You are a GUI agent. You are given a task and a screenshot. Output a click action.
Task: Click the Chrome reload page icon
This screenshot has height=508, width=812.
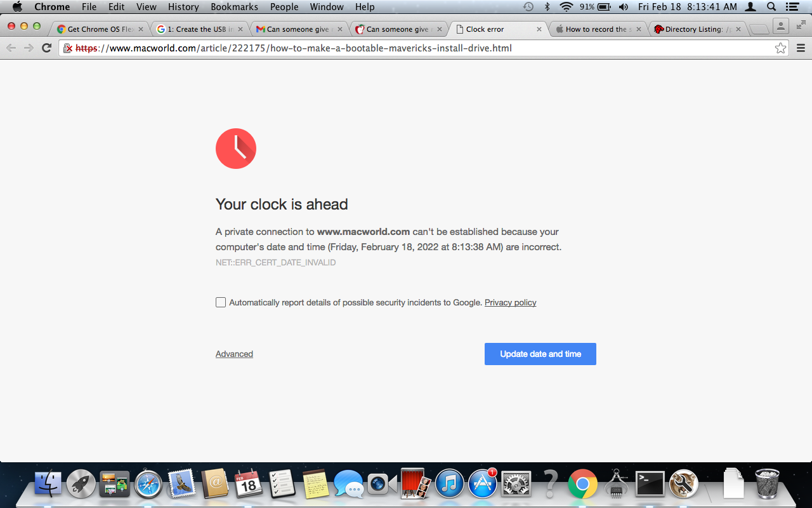point(46,48)
